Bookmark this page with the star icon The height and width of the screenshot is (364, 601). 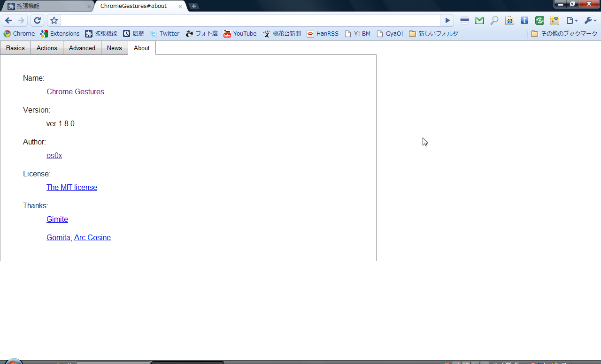click(x=54, y=21)
